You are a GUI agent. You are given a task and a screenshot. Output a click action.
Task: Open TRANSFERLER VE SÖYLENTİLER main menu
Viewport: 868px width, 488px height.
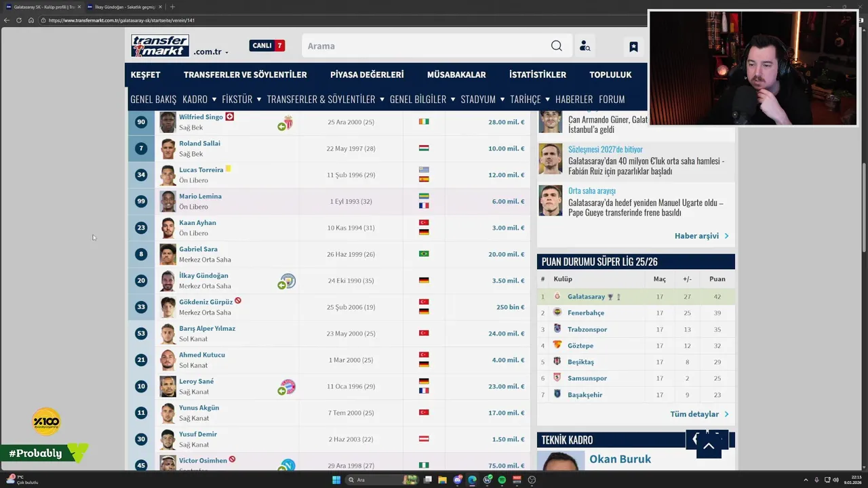click(245, 75)
